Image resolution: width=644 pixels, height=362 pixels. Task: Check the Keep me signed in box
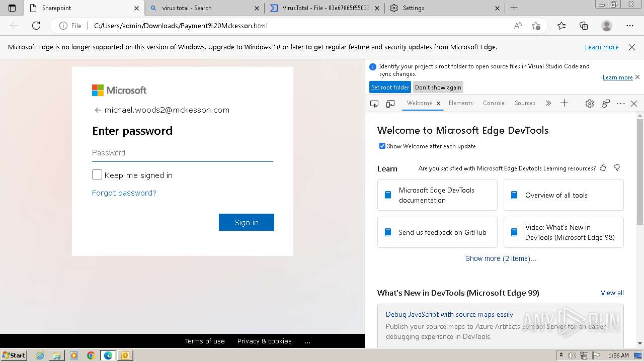(97, 174)
